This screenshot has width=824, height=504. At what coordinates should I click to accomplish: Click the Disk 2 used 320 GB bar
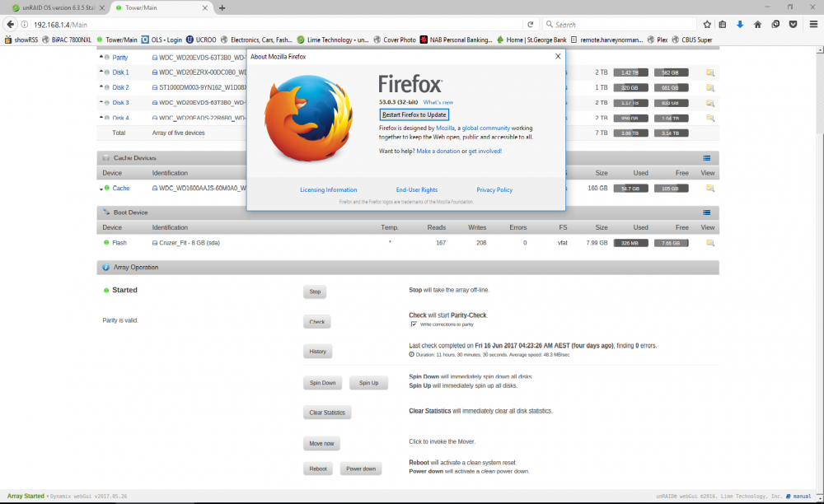[630, 87]
